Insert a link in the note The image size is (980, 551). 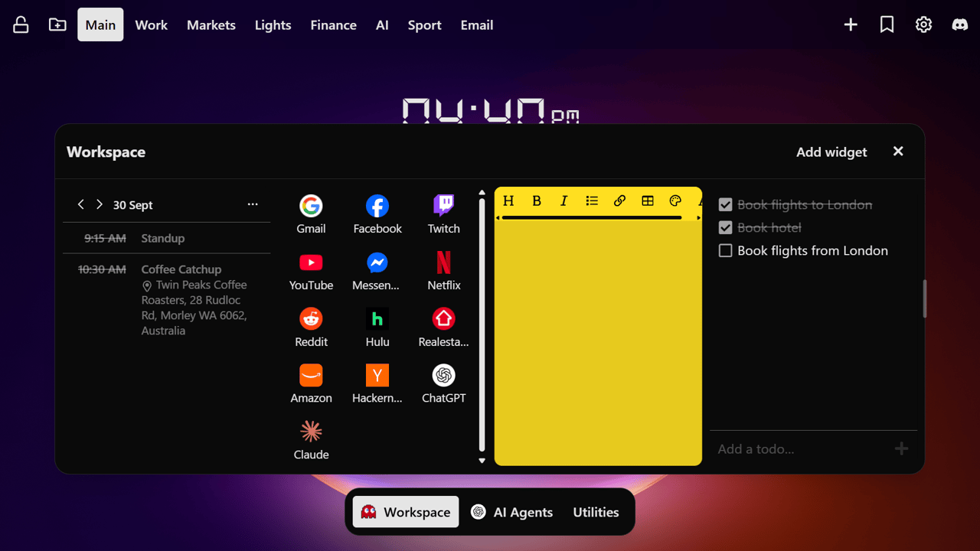pyautogui.click(x=619, y=201)
